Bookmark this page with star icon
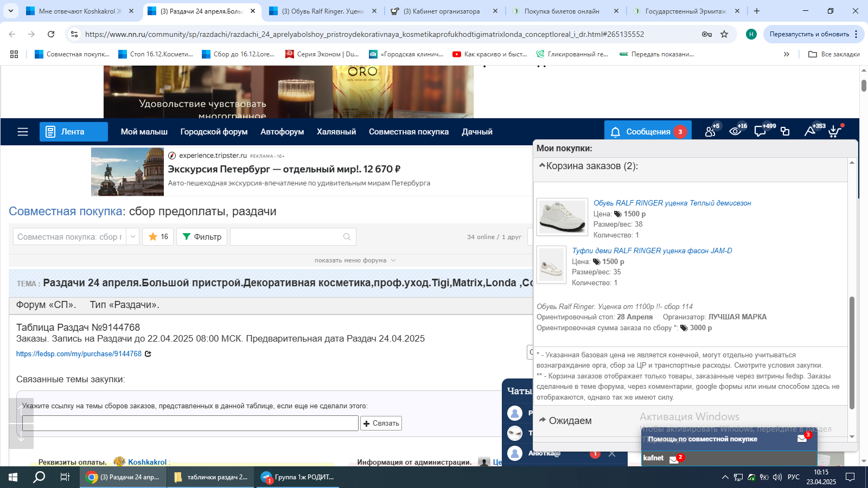Viewport: 868px width, 488px height. point(724,34)
